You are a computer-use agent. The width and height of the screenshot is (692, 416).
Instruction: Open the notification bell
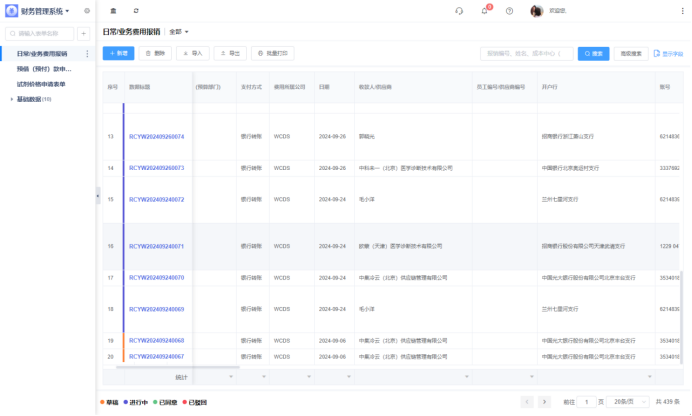pos(485,11)
